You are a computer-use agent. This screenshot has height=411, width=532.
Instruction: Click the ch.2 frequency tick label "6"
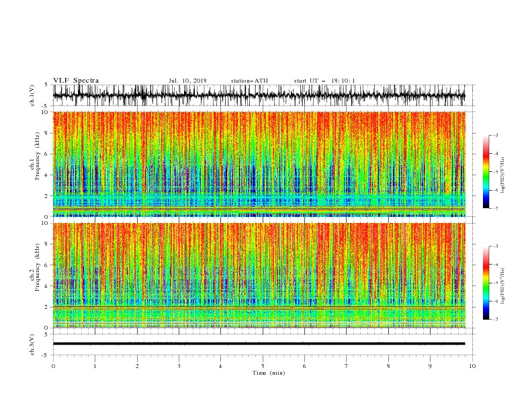point(48,265)
